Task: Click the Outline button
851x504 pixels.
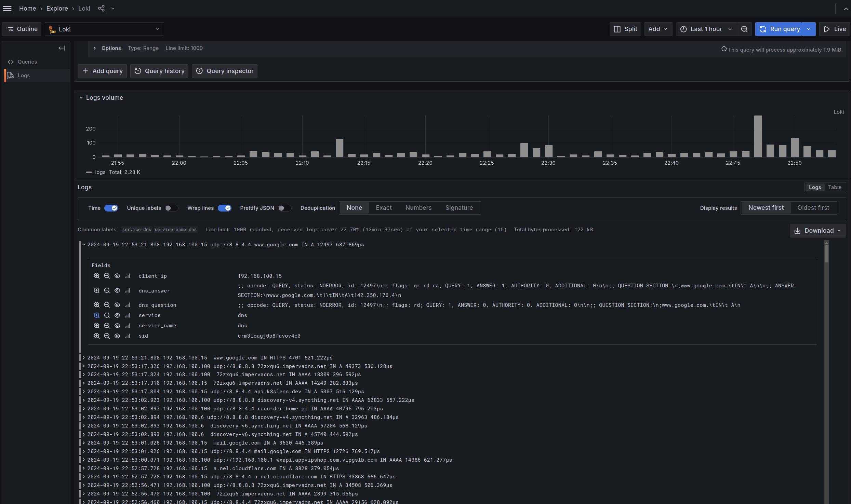Action: pyautogui.click(x=22, y=29)
